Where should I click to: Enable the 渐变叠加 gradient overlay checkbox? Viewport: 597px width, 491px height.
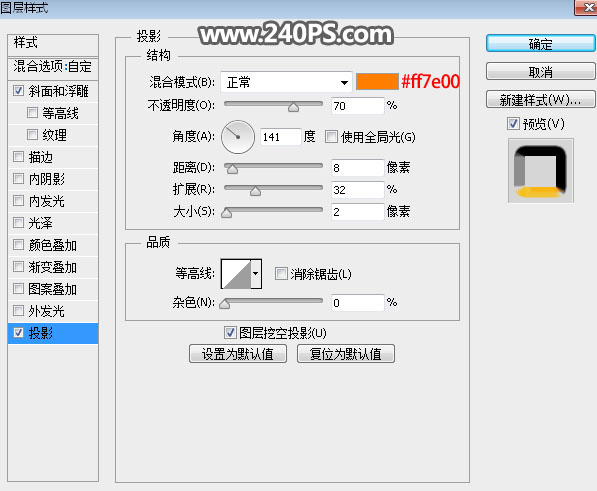coord(18,267)
